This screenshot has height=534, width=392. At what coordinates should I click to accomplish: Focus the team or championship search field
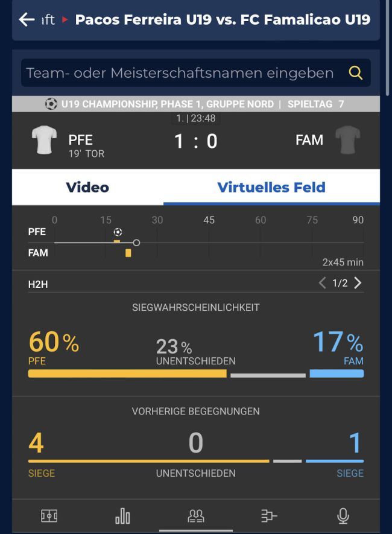(180, 73)
